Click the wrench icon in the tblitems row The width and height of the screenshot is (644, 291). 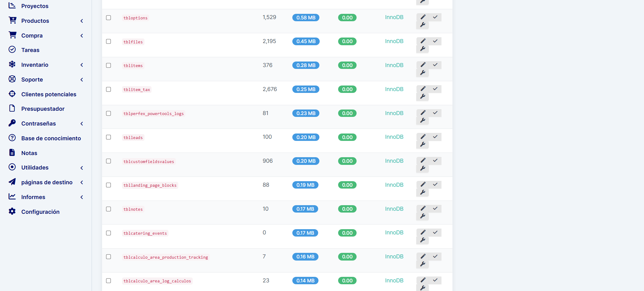tap(423, 73)
